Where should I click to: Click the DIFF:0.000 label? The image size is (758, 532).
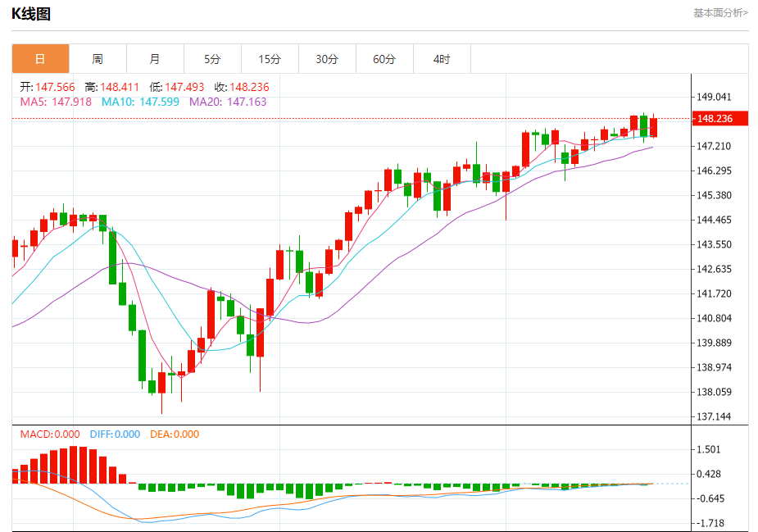pos(115,434)
